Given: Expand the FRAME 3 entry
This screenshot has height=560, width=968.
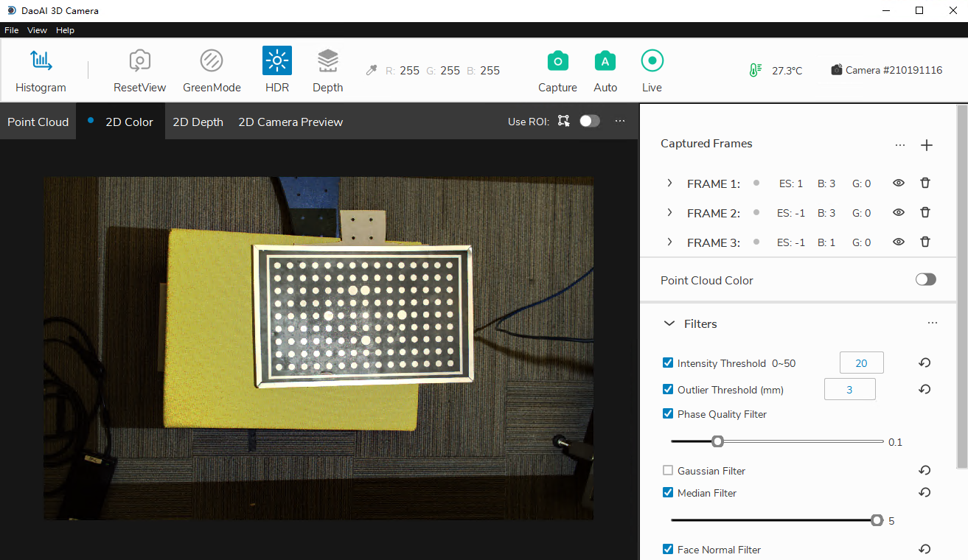Looking at the screenshot, I should pyautogui.click(x=669, y=242).
